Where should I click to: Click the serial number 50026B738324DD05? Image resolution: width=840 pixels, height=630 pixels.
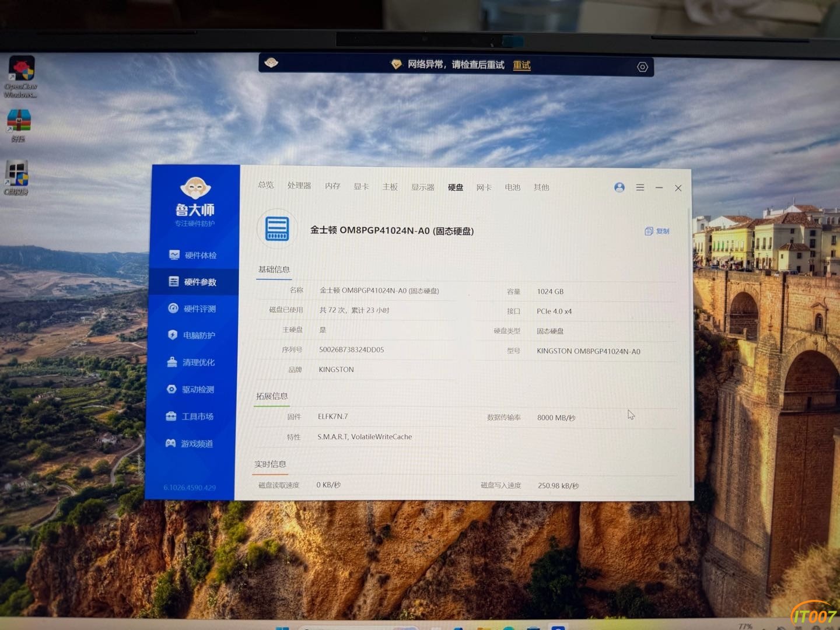(351, 349)
